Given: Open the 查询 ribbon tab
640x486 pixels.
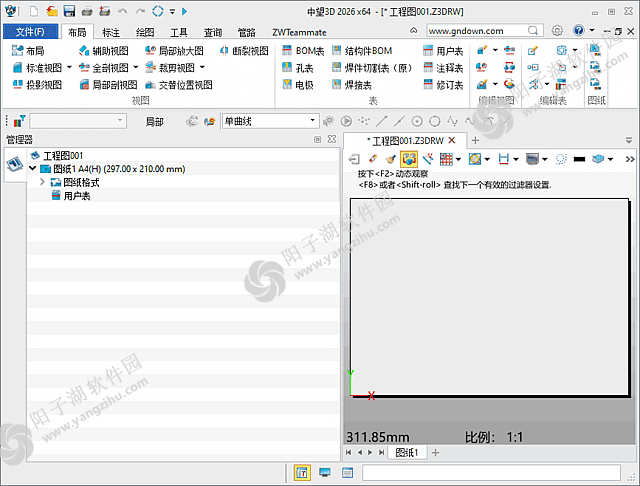Looking at the screenshot, I should click(x=213, y=32).
